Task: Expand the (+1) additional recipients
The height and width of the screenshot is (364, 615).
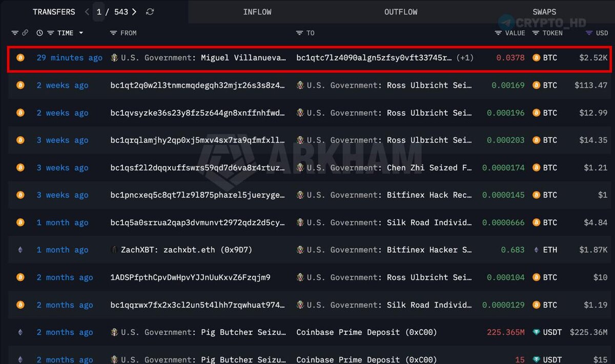Action: (465, 58)
